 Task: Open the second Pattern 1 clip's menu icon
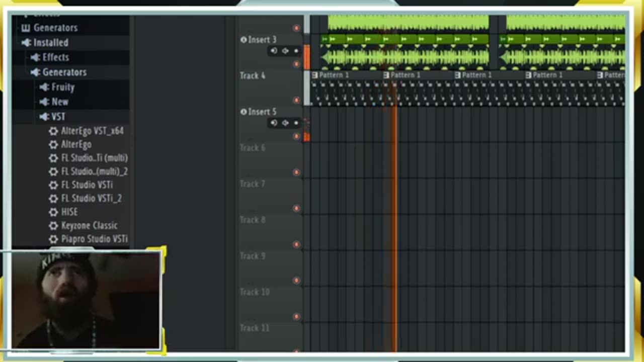[x=386, y=75]
